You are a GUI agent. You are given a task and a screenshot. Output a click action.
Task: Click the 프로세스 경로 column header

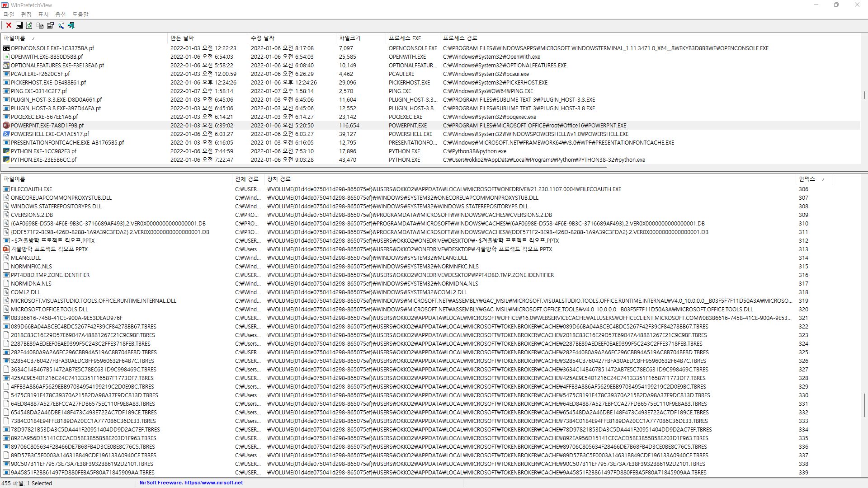(460, 38)
